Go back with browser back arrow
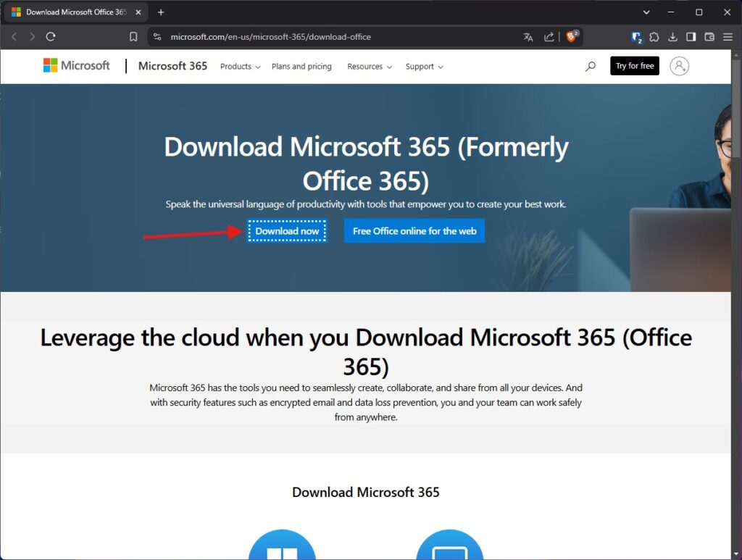The image size is (742, 560). coord(14,37)
